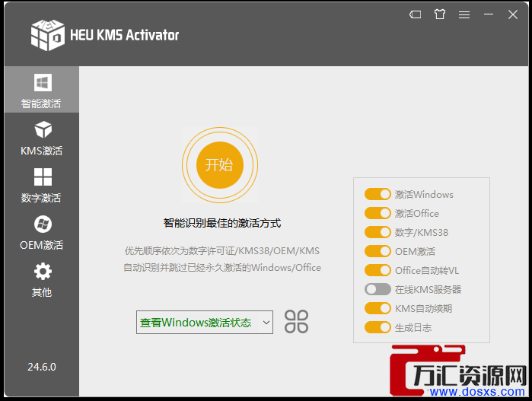Click the HEU KMS Activator title text
Image resolution: width=532 pixels, height=401 pixels.
(x=125, y=35)
